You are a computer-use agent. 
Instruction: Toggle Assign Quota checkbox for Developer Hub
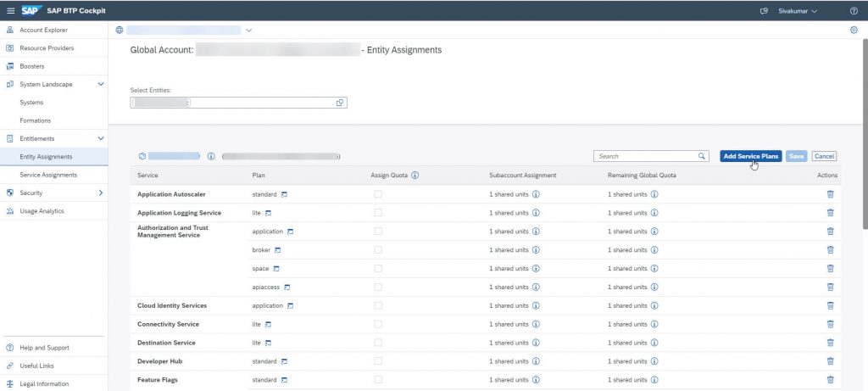tap(377, 361)
